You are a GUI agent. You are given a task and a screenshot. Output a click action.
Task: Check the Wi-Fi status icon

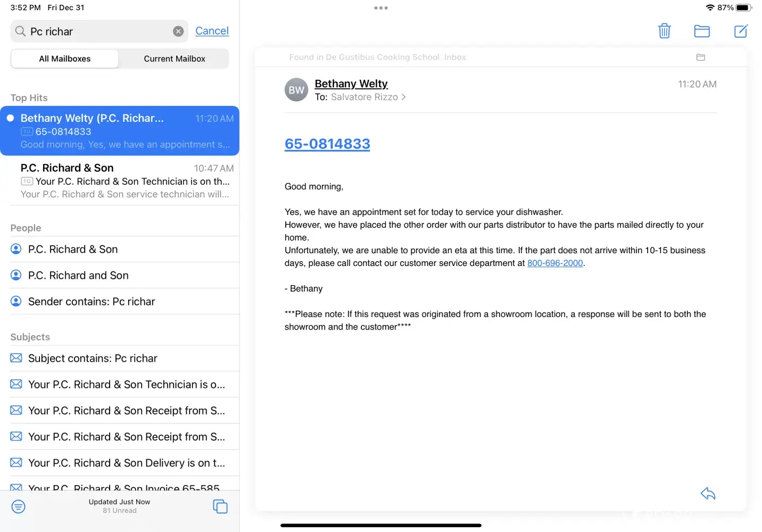pyautogui.click(x=710, y=7)
